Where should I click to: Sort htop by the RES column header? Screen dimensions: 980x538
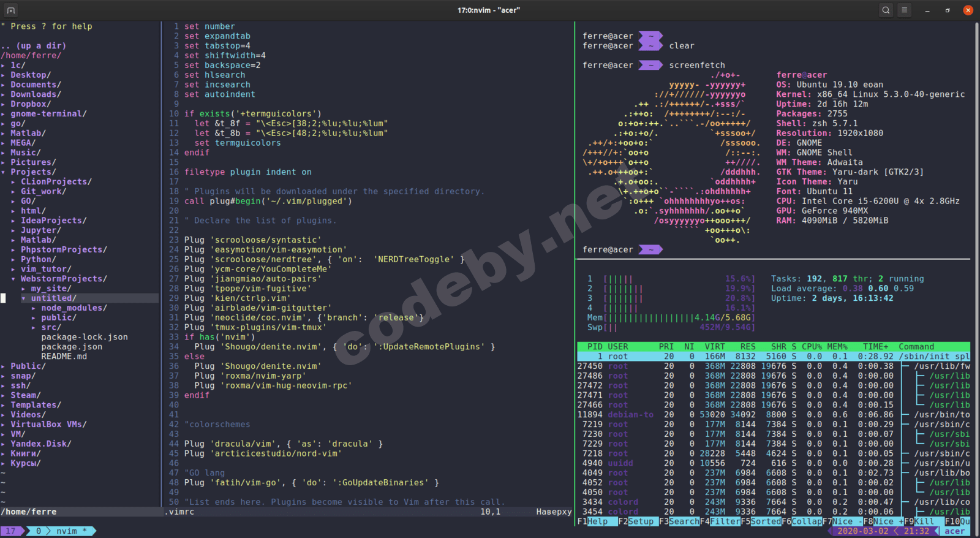coord(748,347)
